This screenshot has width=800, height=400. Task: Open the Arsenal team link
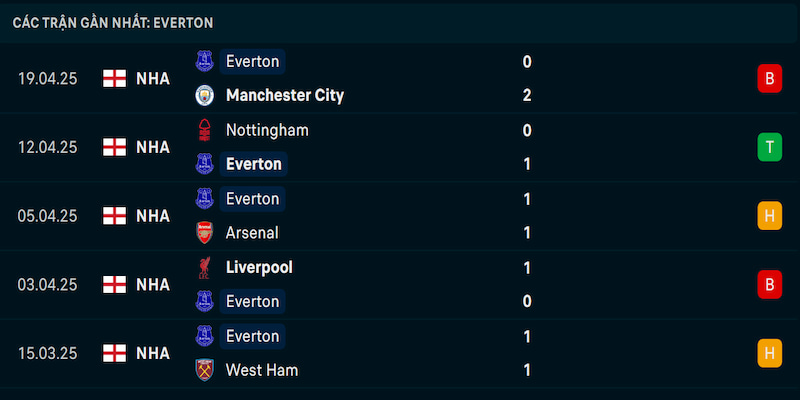[x=252, y=233]
